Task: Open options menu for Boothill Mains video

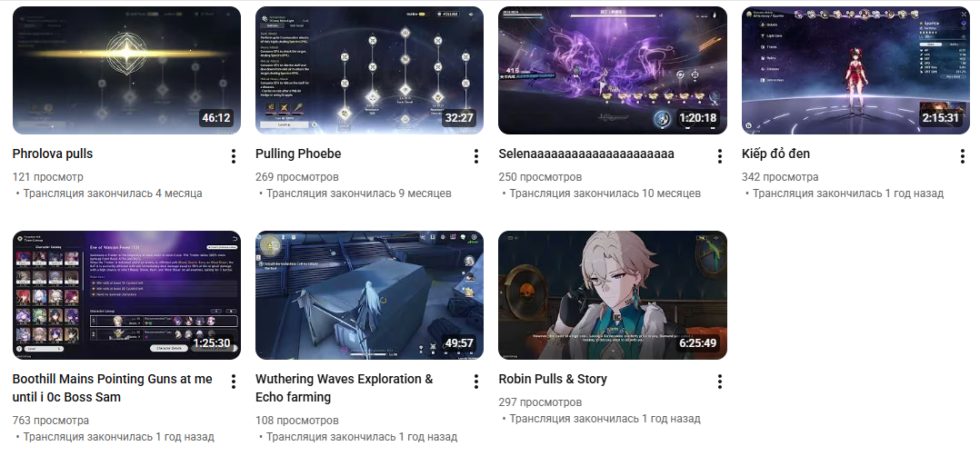Action: click(x=233, y=381)
